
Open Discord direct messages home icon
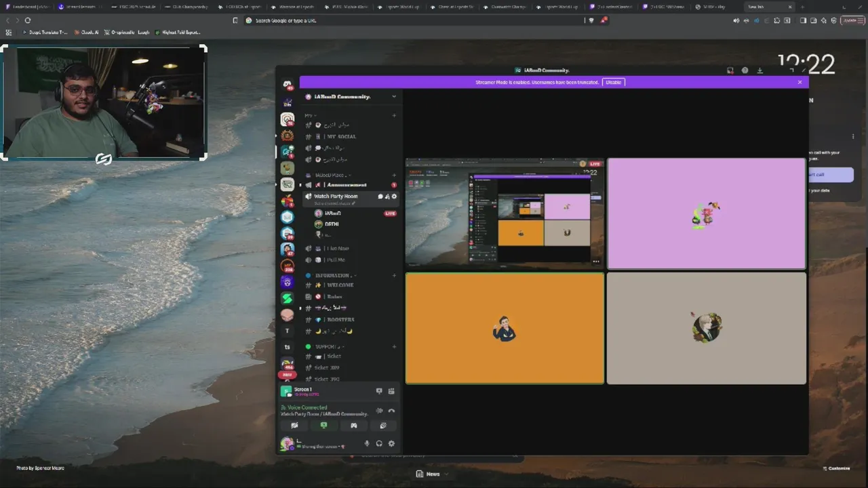(x=288, y=85)
